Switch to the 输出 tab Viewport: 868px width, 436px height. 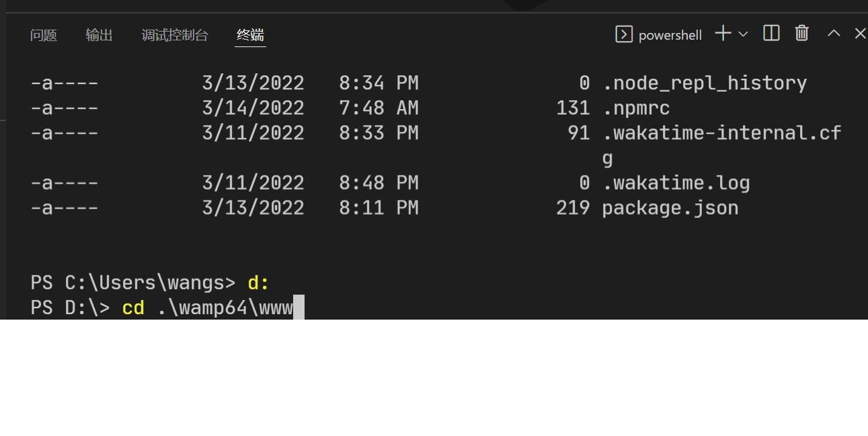point(99,35)
